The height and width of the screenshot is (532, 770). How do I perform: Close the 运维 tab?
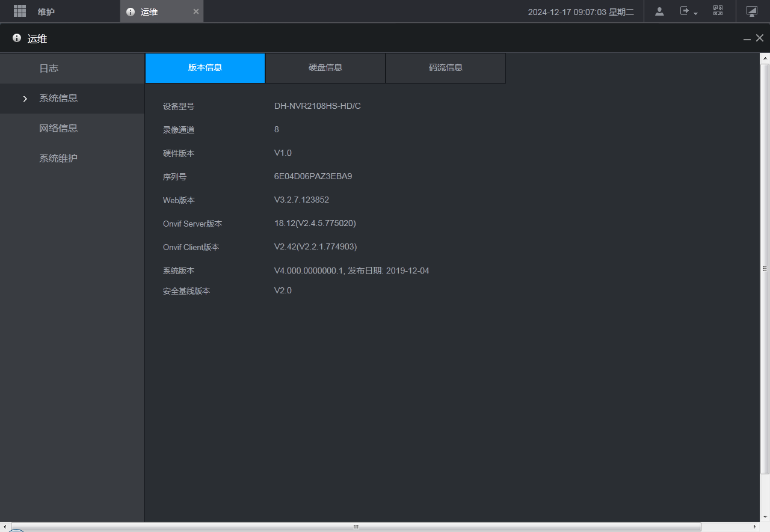point(196,11)
